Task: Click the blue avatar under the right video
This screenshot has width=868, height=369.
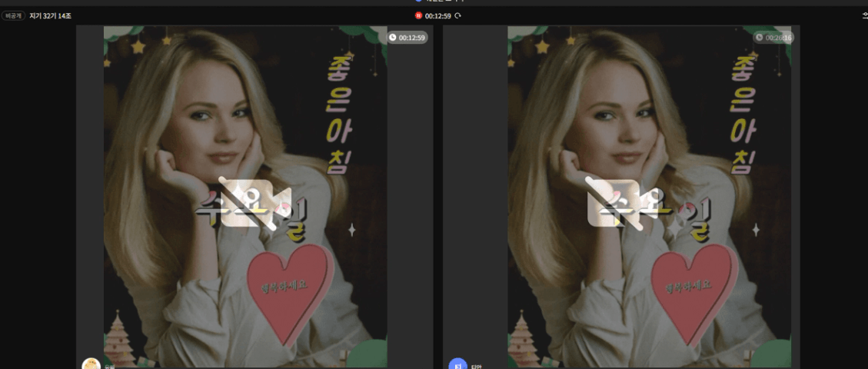Action: (457, 364)
